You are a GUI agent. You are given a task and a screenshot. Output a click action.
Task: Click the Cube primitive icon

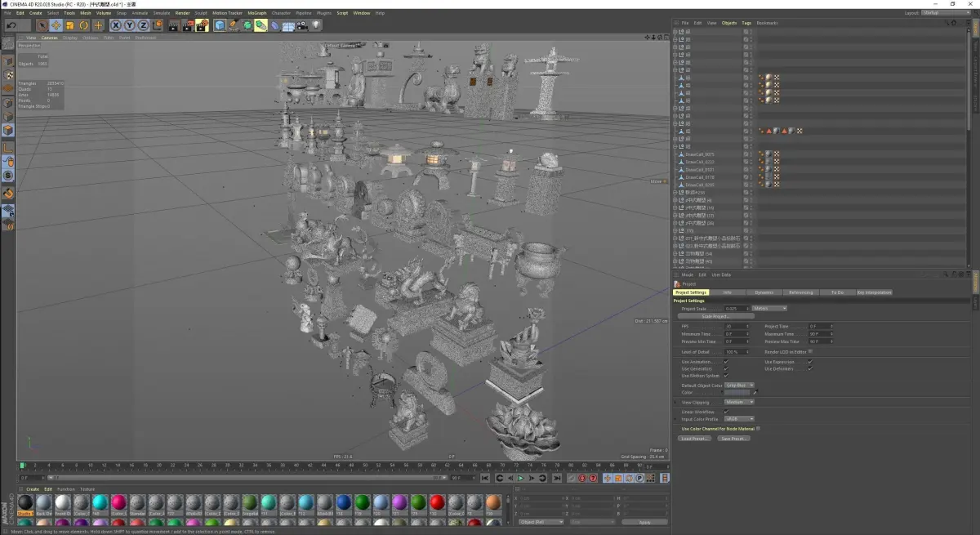point(220,25)
